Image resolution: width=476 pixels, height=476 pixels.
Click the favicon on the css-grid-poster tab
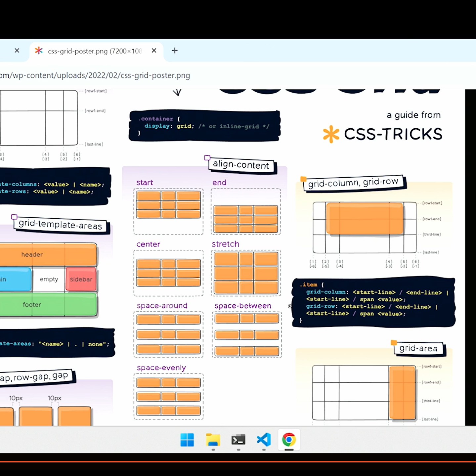[39, 51]
